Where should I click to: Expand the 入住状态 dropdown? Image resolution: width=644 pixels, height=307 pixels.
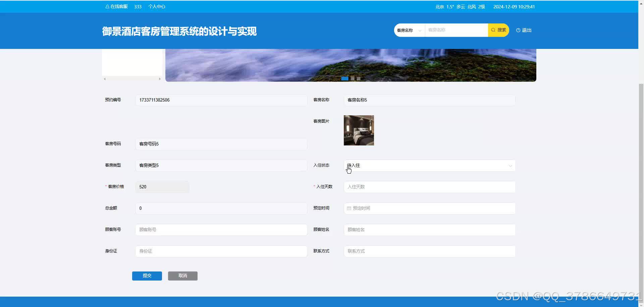(x=429, y=166)
